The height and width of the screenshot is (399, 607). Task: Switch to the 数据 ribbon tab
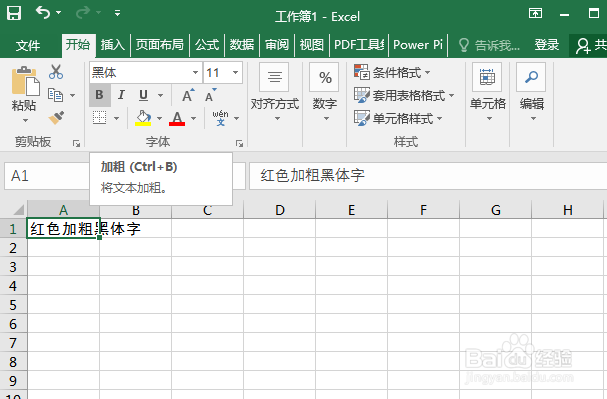242,45
